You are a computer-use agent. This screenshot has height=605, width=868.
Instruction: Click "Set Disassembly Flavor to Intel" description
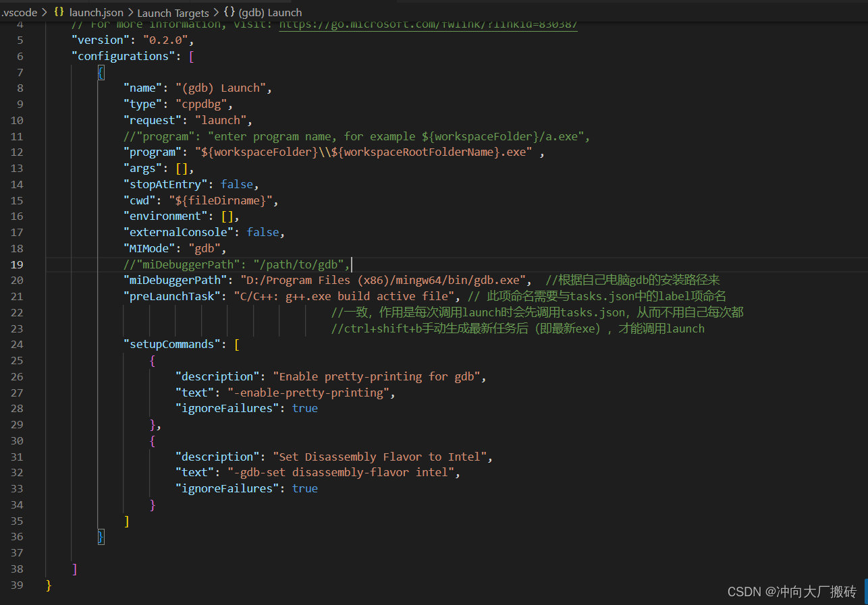tap(380, 457)
